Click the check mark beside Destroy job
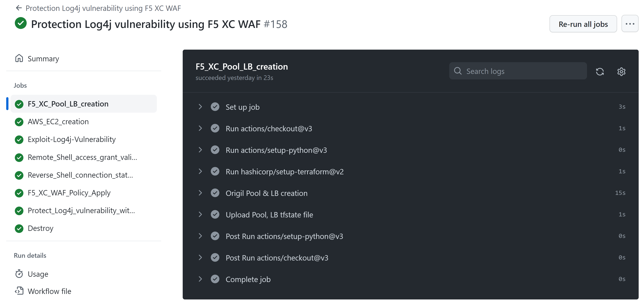 [x=19, y=228]
